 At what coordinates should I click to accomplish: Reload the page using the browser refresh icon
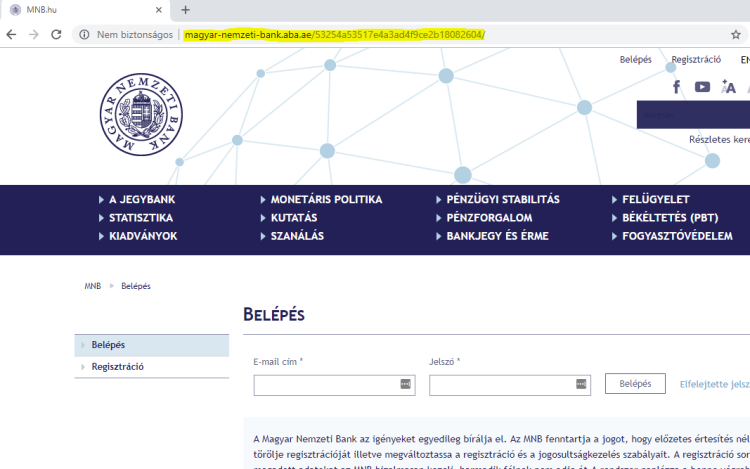(58, 34)
